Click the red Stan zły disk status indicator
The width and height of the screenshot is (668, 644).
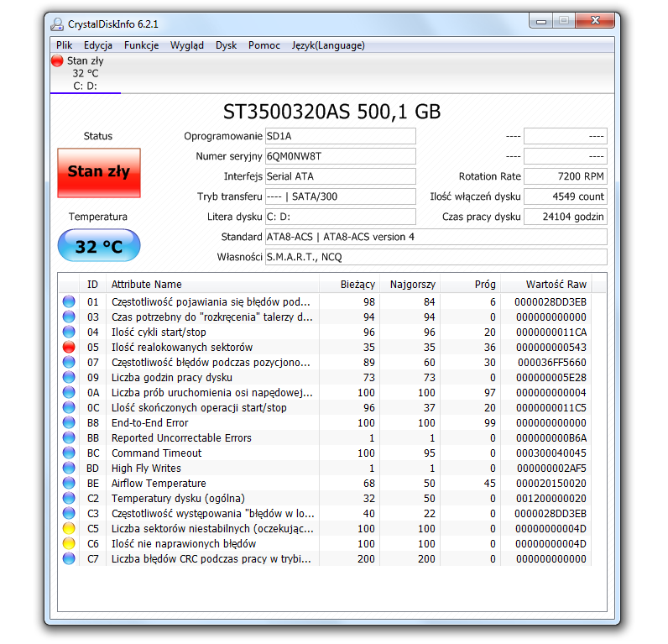(x=57, y=61)
